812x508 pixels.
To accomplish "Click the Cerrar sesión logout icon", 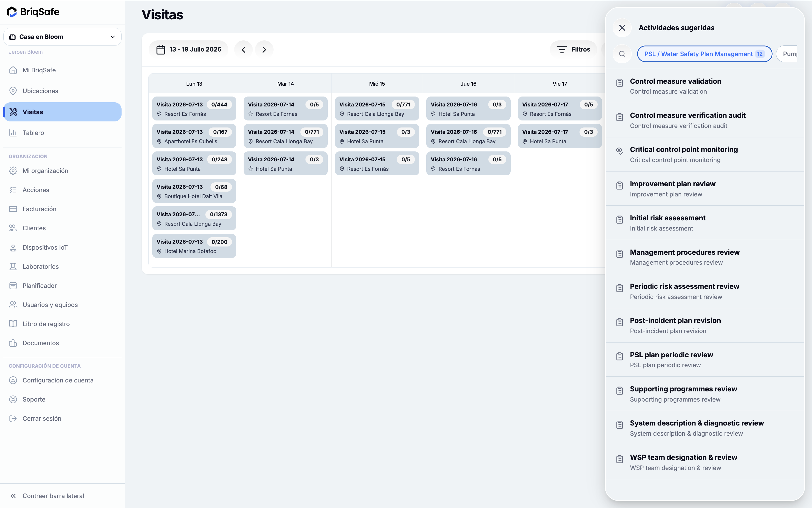I will (13, 419).
